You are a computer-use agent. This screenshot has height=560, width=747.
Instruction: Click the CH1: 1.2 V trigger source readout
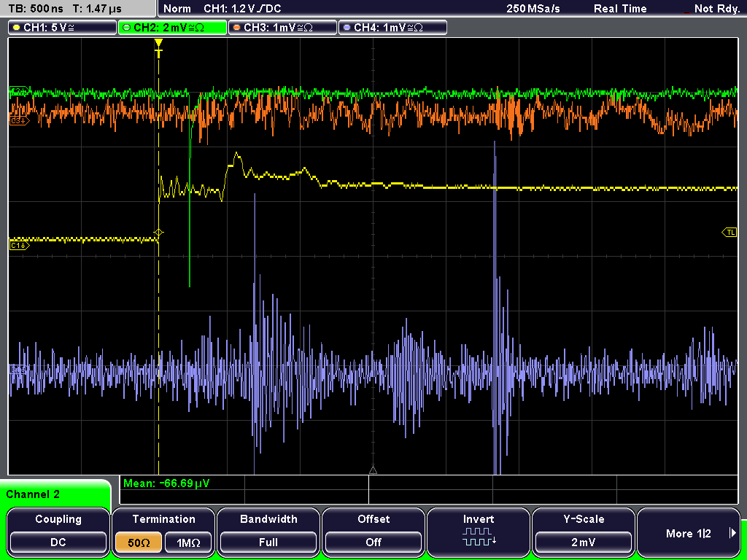click(x=242, y=9)
